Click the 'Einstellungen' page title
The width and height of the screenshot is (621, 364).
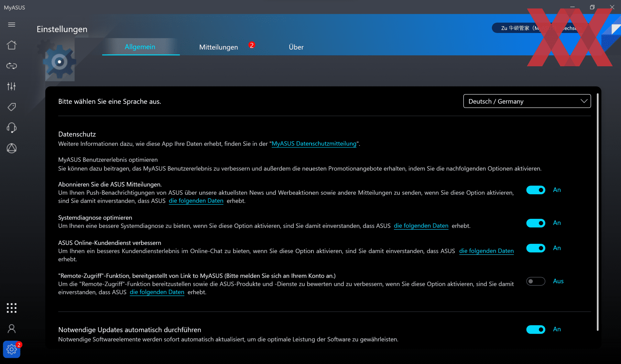[x=62, y=29]
